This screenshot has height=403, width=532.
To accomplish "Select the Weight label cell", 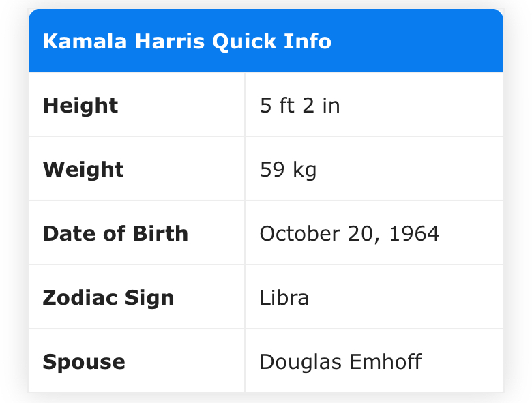I will tap(136, 168).
